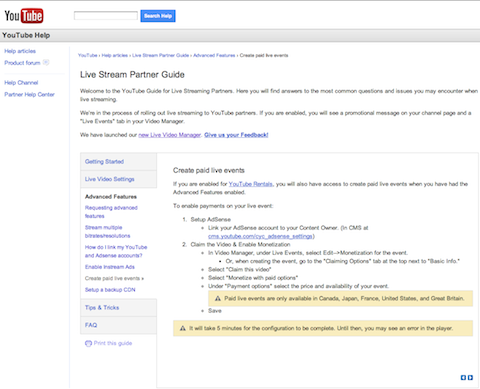Click Help articles in the breadcrumb
Viewport: 480px width, 389px height.
[x=115, y=55]
